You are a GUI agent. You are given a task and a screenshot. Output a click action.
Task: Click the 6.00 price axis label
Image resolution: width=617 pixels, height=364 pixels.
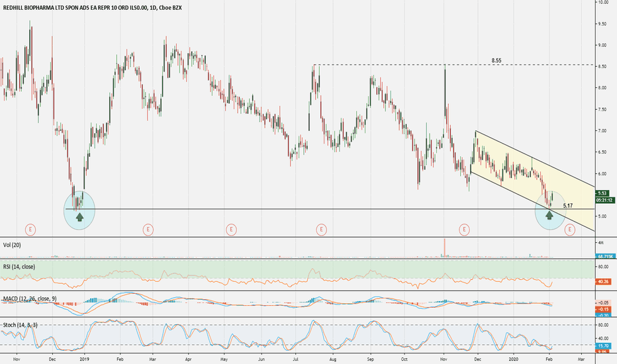[602, 173]
